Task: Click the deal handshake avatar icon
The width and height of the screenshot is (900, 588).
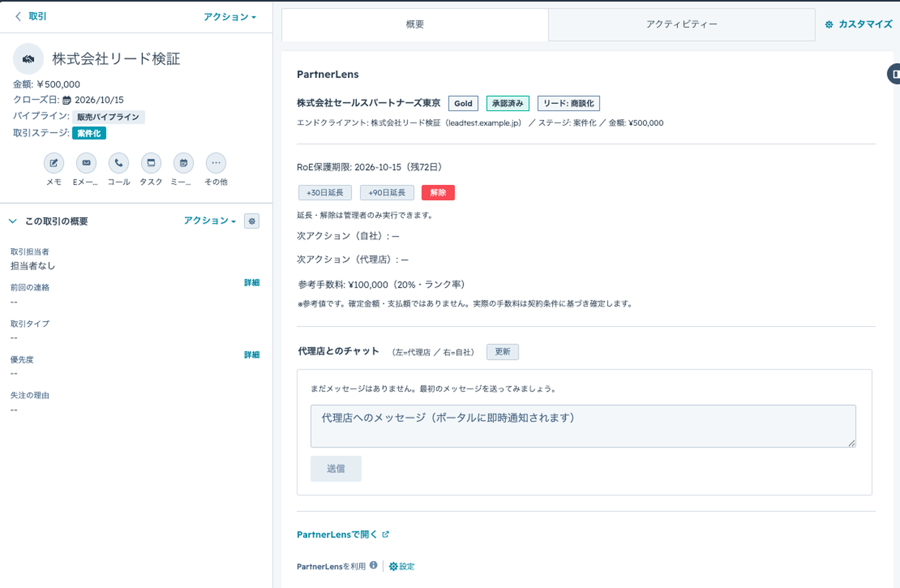Action: [28, 59]
